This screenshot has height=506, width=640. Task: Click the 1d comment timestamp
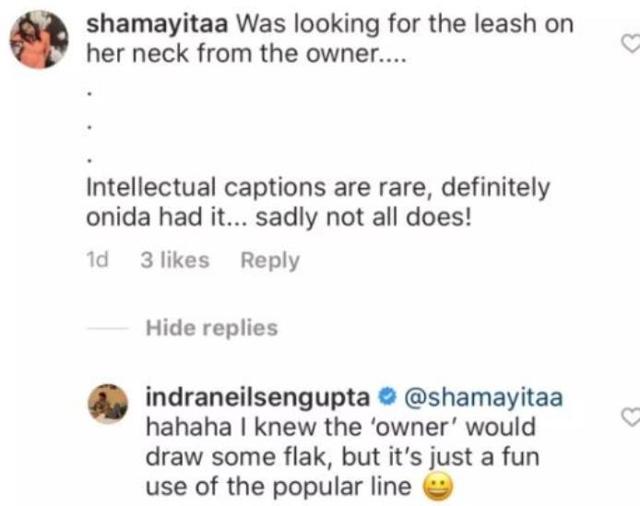coord(97,260)
